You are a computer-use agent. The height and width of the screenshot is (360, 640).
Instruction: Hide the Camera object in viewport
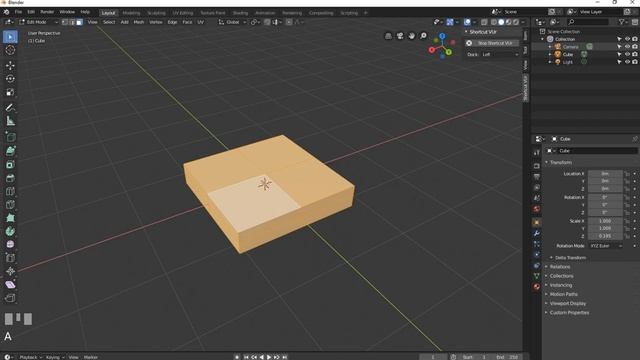tap(627, 47)
